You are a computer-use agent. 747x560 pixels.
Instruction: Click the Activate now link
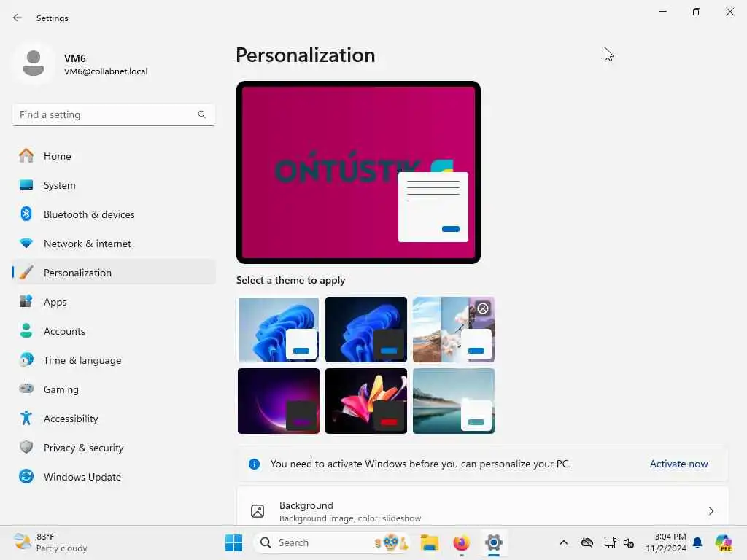click(679, 464)
